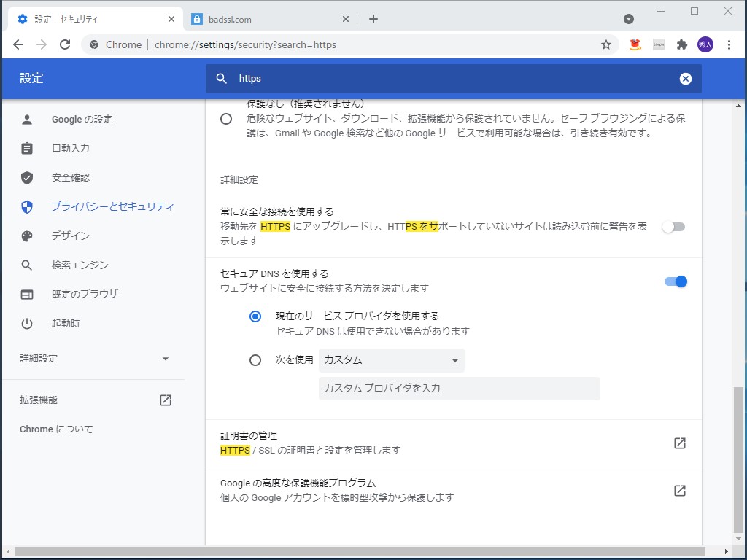Click the 起動時 power icon
Image resolution: width=747 pixels, height=560 pixels.
pos(27,323)
